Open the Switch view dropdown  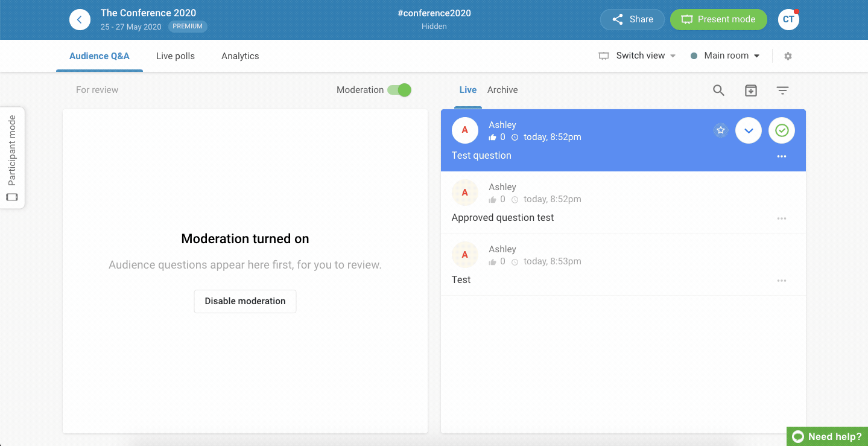[x=637, y=56]
